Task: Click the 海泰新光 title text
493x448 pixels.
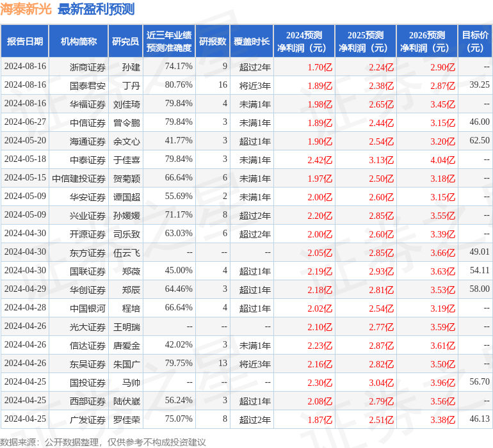Action: (x=26, y=9)
